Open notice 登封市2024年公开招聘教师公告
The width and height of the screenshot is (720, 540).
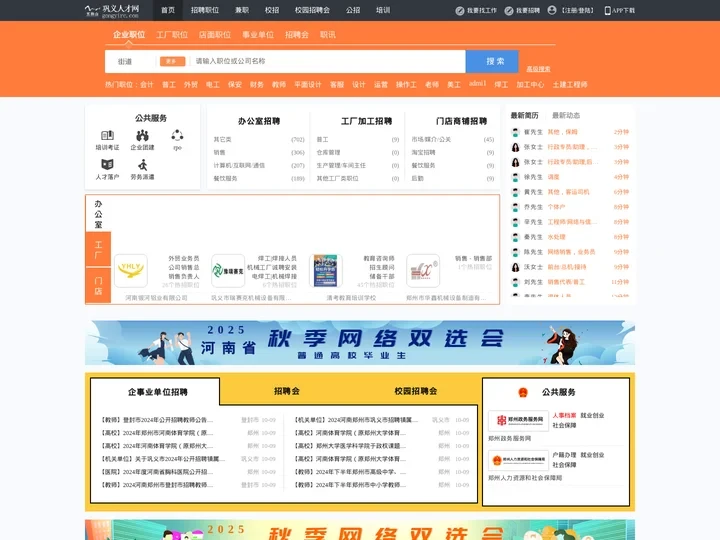tap(157, 420)
